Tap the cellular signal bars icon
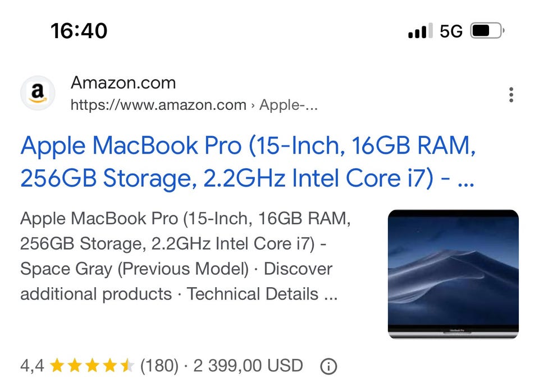The width and height of the screenshot is (539, 392). pos(421,31)
